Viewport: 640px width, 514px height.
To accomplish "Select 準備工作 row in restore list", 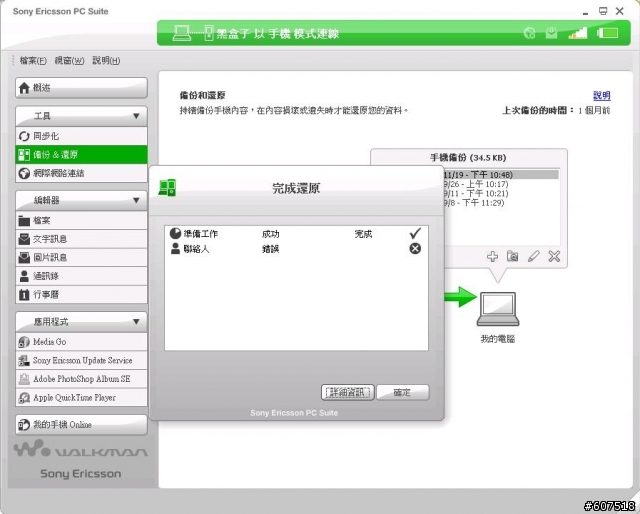I will pyautogui.click(x=296, y=234).
